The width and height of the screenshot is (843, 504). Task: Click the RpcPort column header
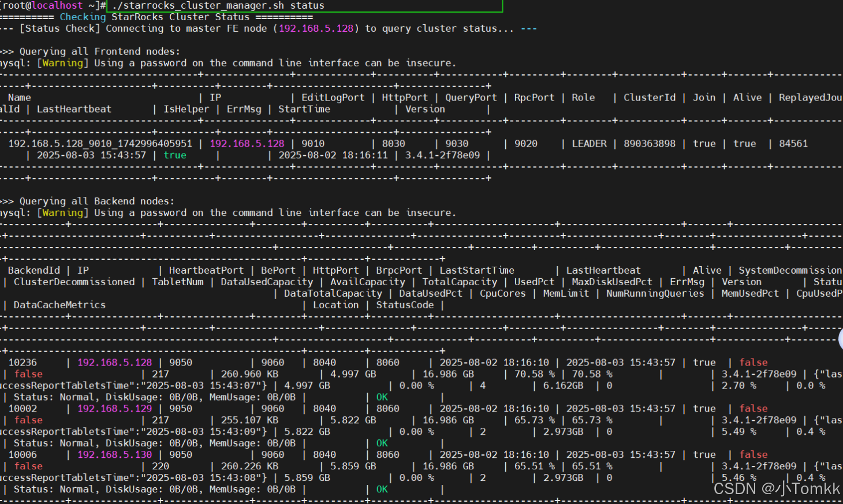click(534, 98)
